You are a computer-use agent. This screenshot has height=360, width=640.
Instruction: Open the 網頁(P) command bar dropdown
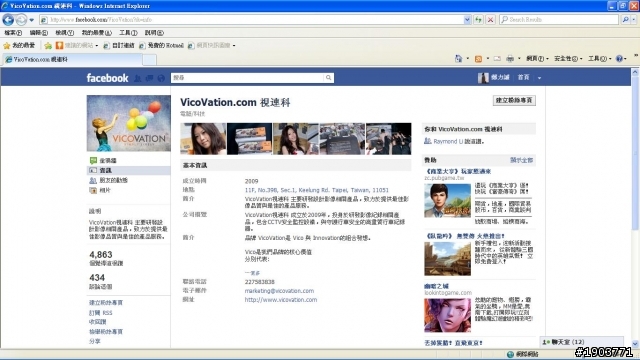[x=537, y=59]
